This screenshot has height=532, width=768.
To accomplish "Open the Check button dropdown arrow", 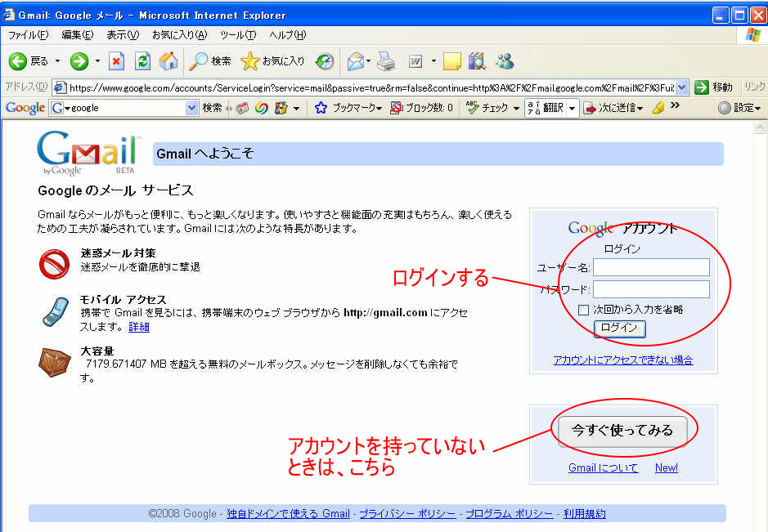I will tap(516, 108).
